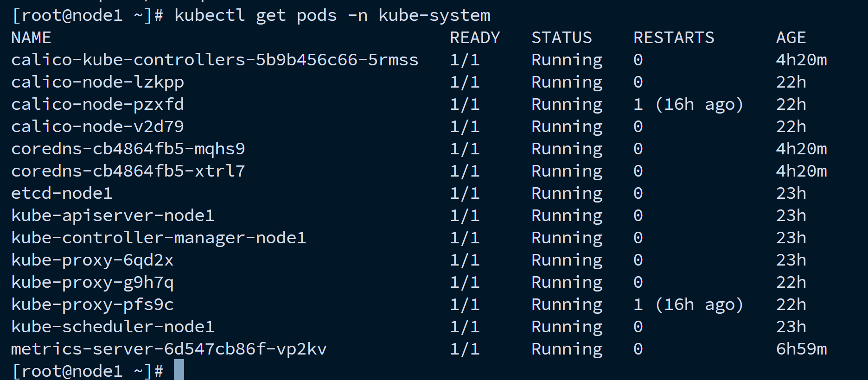This screenshot has height=380, width=868.
Task: Select the calico-node-lzkpp pod name
Action: (x=97, y=82)
